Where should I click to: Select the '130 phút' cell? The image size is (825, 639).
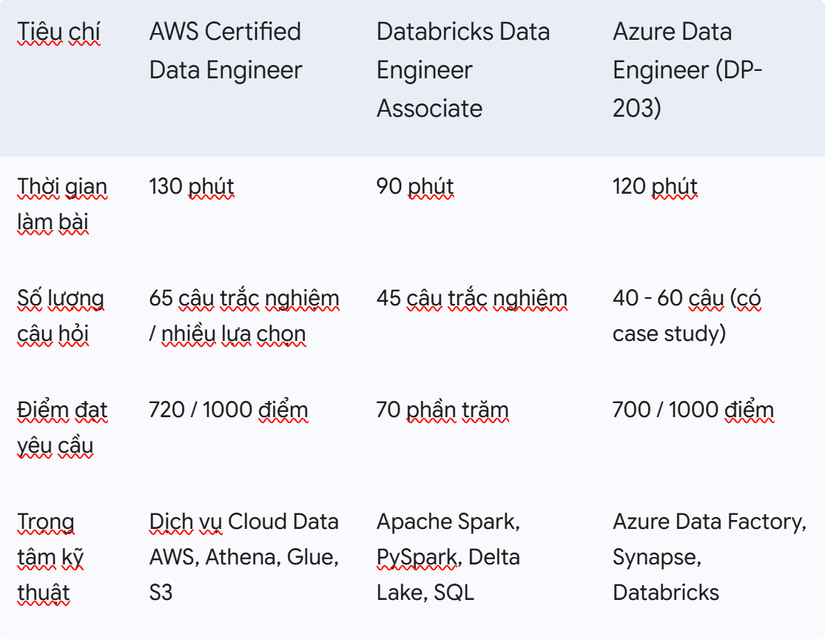click(x=192, y=186)
